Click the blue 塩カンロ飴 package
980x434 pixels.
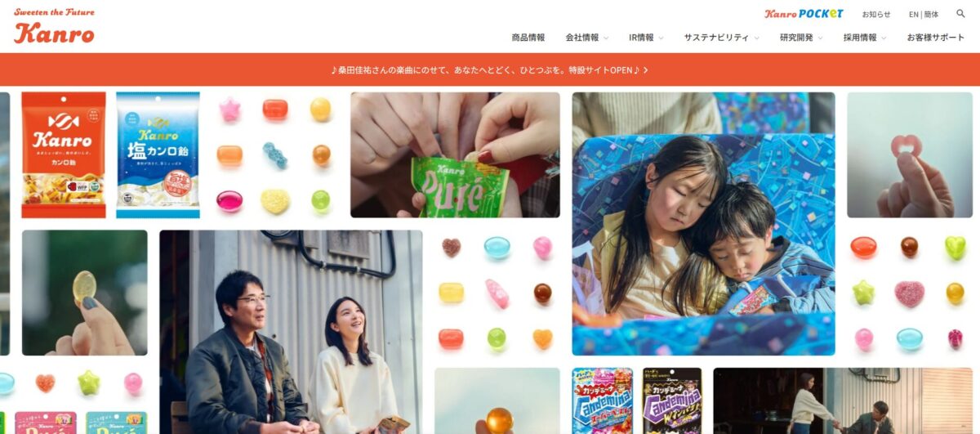158,154
